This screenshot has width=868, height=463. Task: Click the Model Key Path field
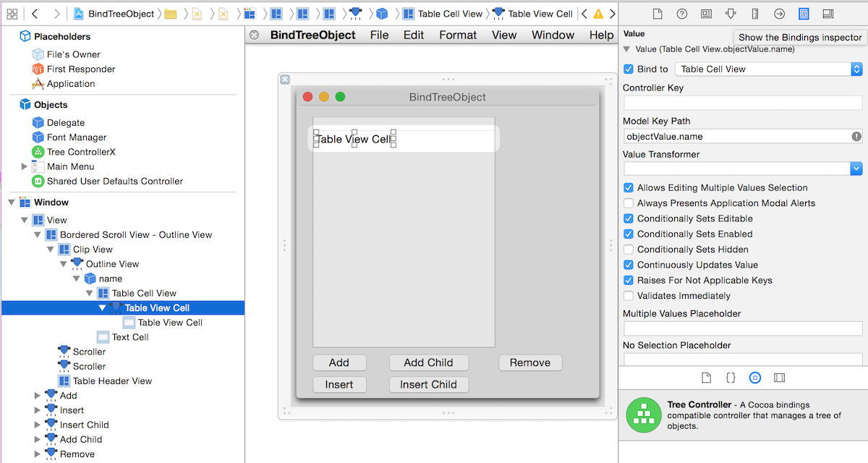(736, 136)
